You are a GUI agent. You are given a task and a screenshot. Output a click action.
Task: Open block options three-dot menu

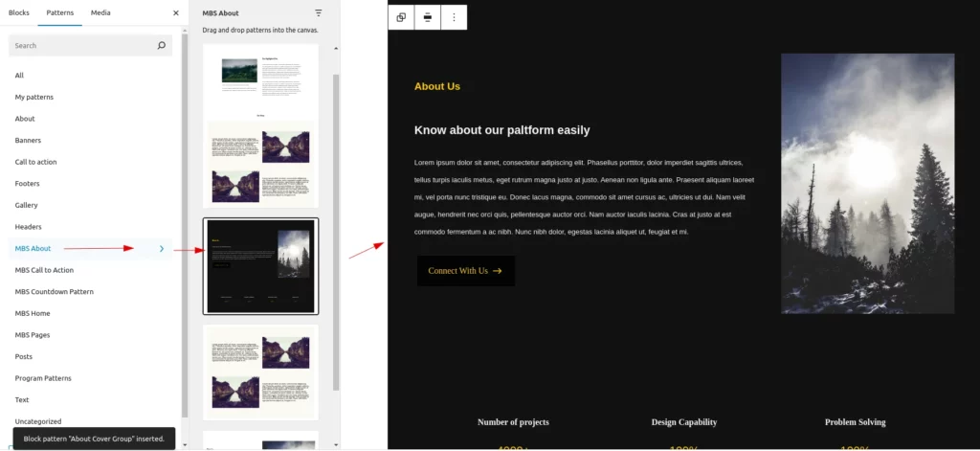[x=454, y=17]
